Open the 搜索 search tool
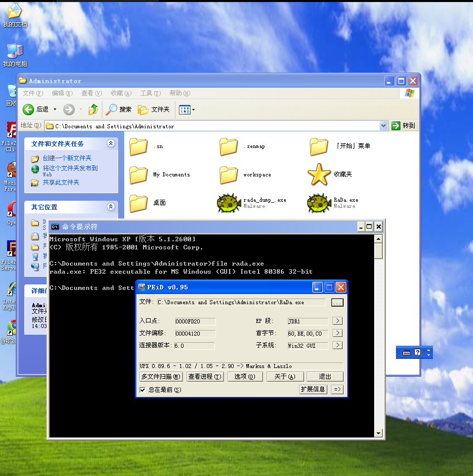The image size is (473, 476). 119,109
